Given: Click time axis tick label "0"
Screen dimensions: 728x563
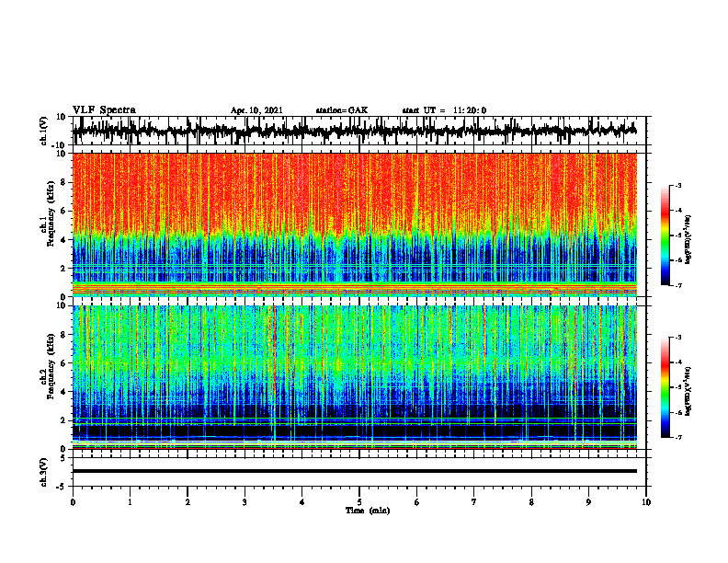Looking at the screenshot, I should point(73,502).
